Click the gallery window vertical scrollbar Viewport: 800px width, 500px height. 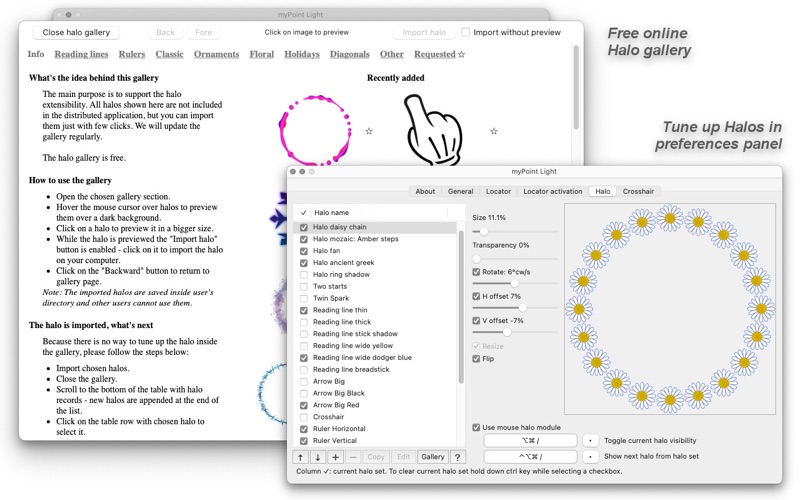click(576, 87)
